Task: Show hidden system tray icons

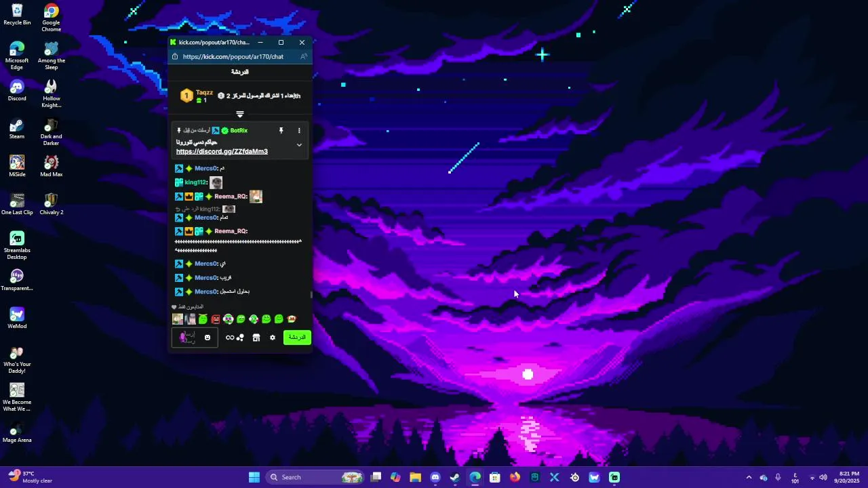Action: point(749,477)
